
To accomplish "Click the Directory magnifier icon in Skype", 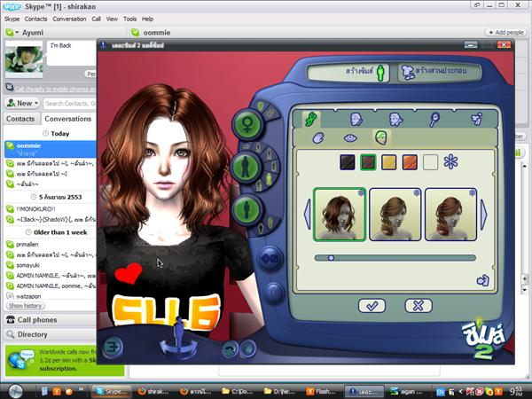I will tap(11, 334).
